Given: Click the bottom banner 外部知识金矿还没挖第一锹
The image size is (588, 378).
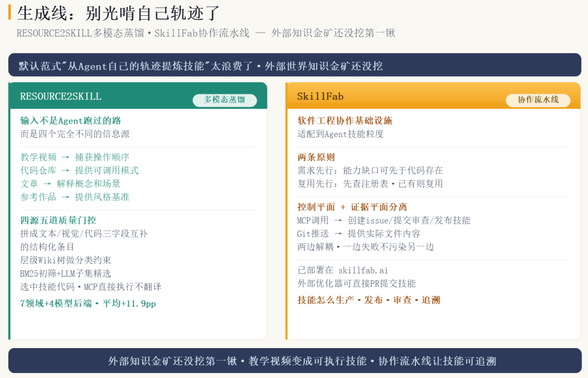Looking at the screenshot, I should click(x=295, y=361).
